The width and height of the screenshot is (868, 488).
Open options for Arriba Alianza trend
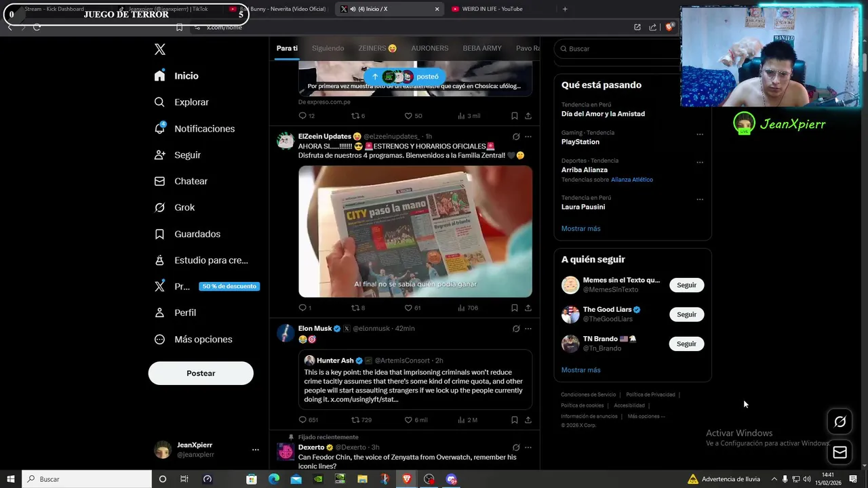700,162
